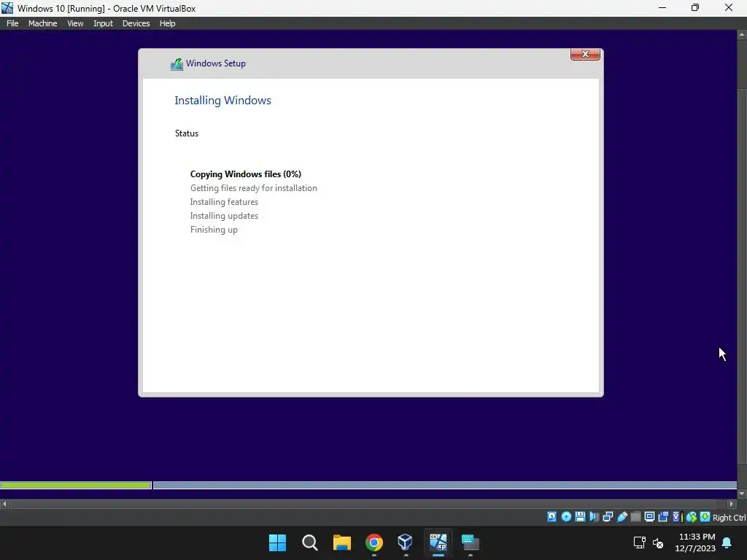
Task: Open VirtualBox Manager from the taskbar
Action: coord(406,542)
